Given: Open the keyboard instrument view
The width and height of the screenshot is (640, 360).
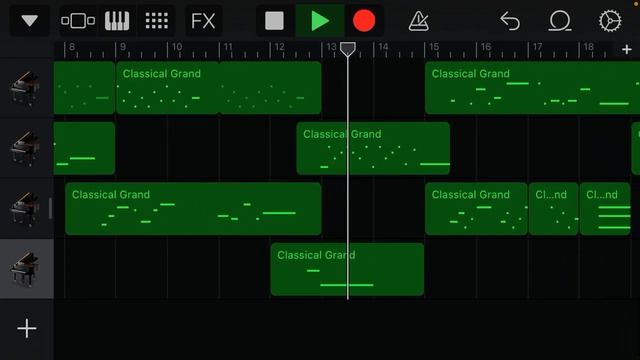Looking at the screenshot, I should [x=117, y=20].
